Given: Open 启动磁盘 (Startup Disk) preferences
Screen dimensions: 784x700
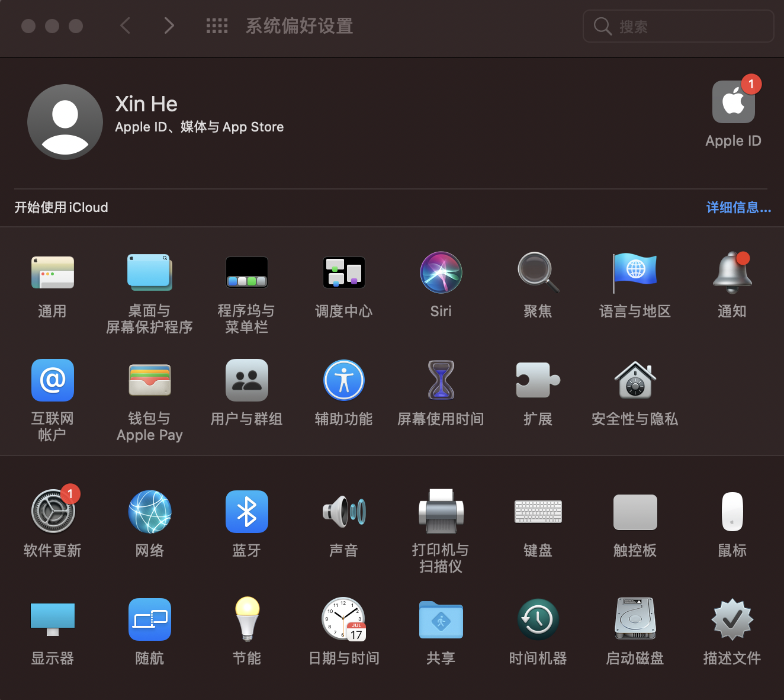Looking at the screenshot, I should pyautogui.click(x=635, y=619).
